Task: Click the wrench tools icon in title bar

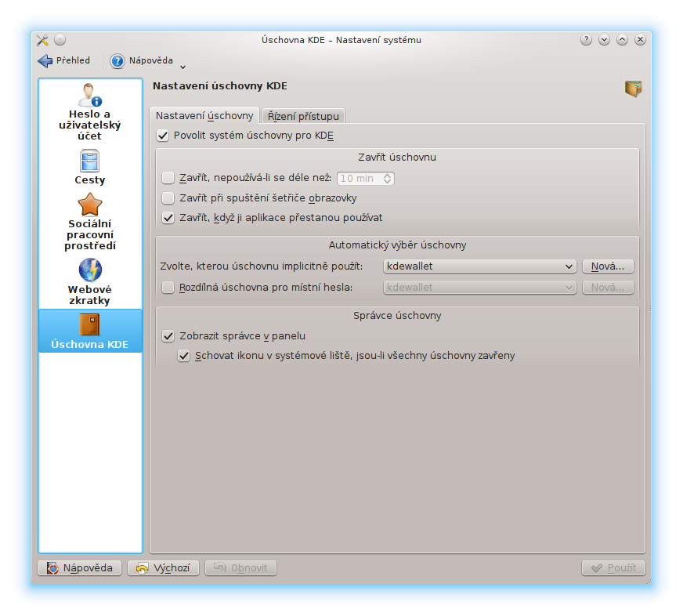Action: click(x=42, y=40)
